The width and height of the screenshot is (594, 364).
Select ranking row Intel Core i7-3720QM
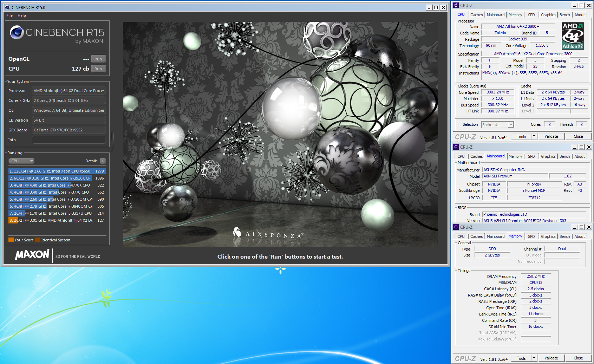point(57,199)
